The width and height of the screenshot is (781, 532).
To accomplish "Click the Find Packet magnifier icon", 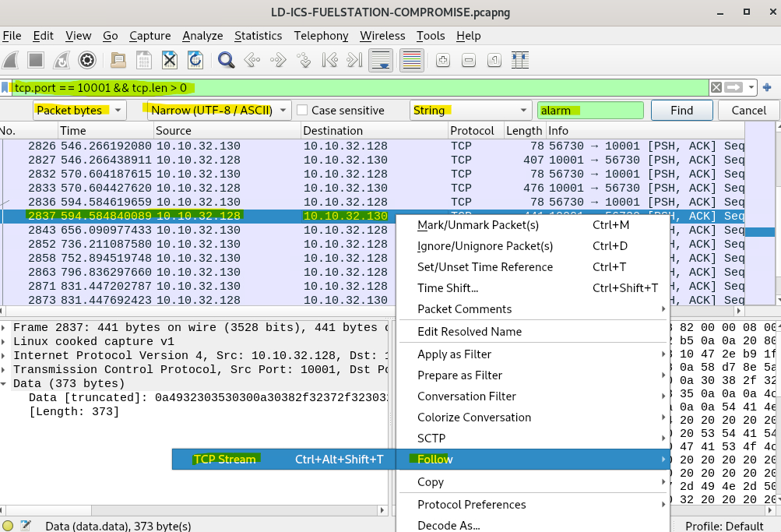I will (x=227, y=60).
